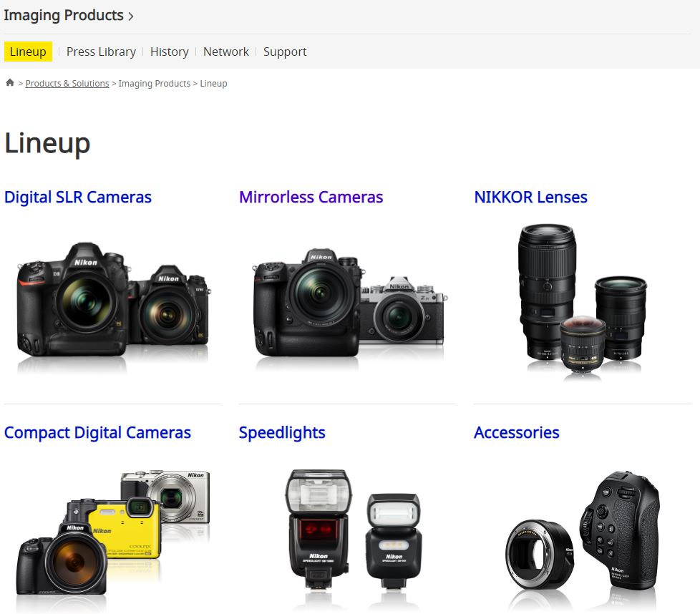
Task: Click the Lineup breadcrumb text
Action: point(213,84)
